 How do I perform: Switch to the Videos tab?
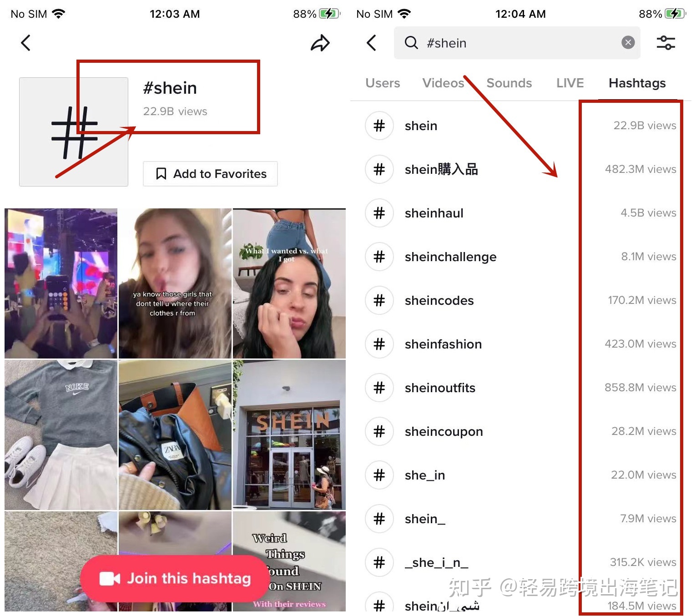[443, 83]
